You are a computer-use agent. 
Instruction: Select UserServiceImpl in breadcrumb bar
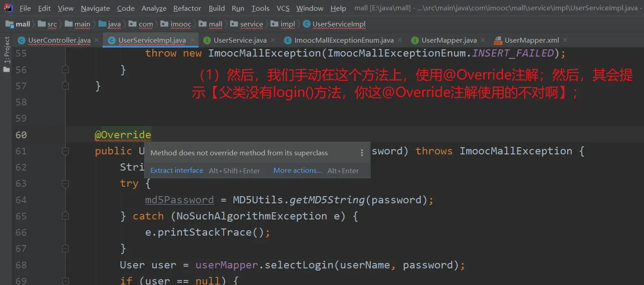[x=334, y=24]
